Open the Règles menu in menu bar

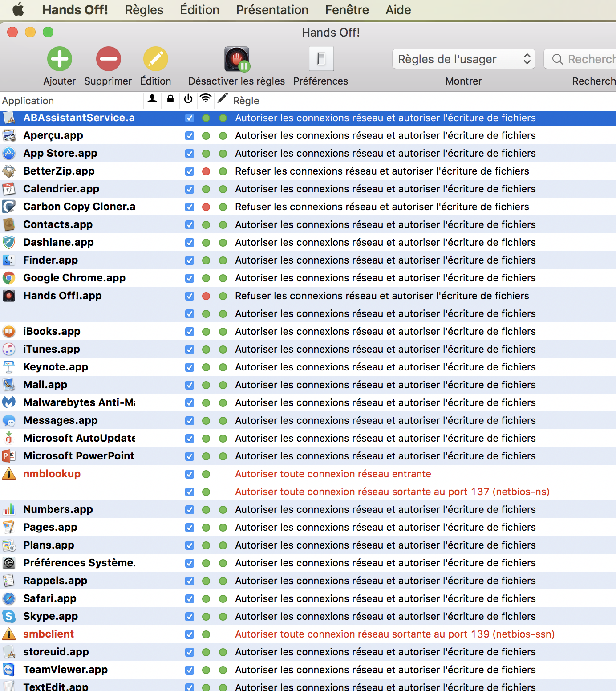(x=144, y=10)
